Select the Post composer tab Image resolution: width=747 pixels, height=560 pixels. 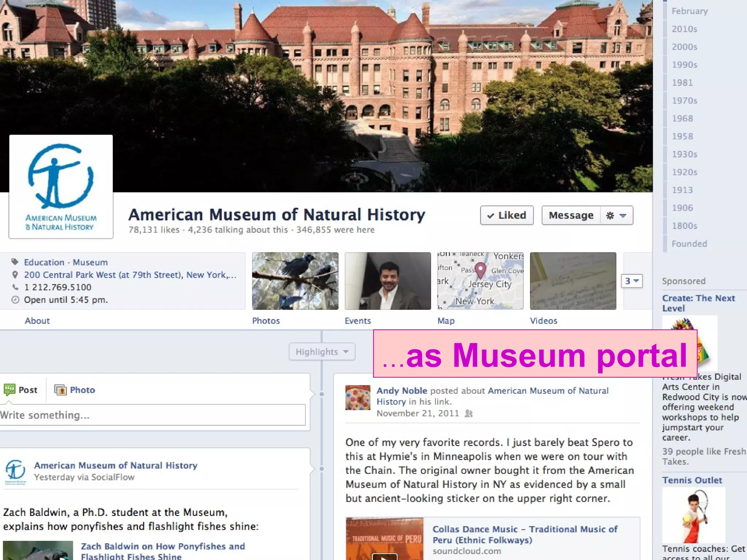tap(21, 390)
